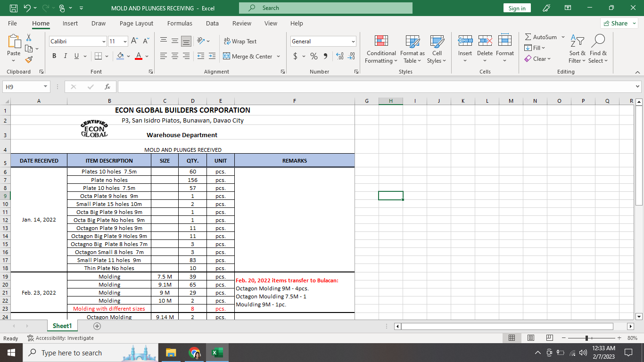644x362 pixels.
Task: Toggle Wrap Text for the cell
Action: [240, 41]
